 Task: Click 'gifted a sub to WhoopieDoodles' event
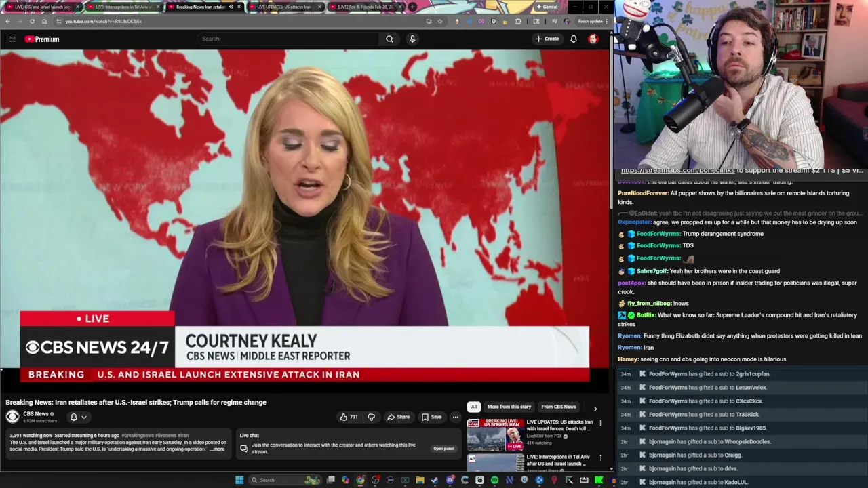point(741,442)
